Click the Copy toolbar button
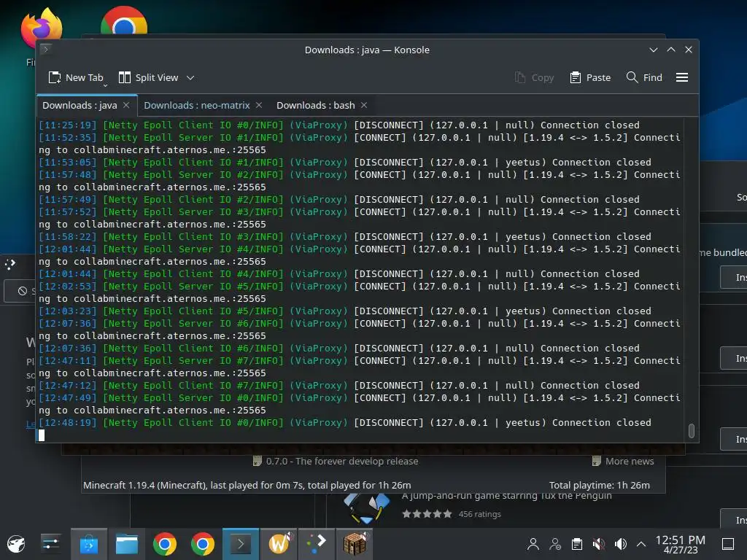 (x=534, y=77)
